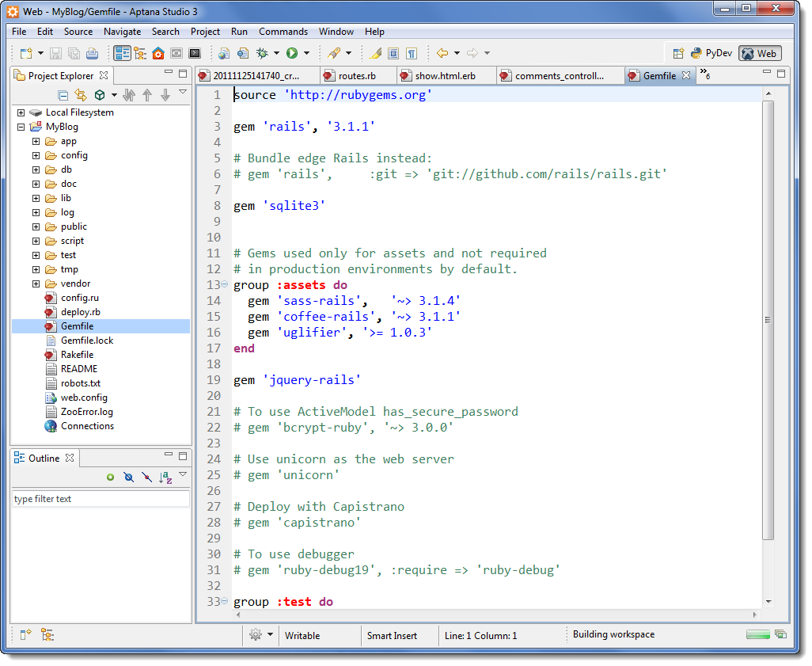Toggle the hide-fields icon in Outline

[x=128, y=478]
